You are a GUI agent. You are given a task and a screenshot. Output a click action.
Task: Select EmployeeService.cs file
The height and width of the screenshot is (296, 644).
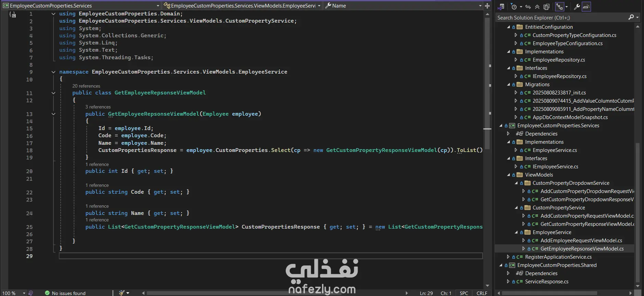point(555,150)
